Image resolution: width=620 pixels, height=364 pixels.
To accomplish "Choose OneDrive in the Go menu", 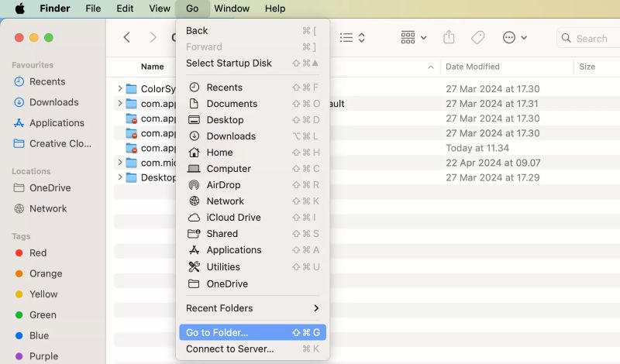I will 253,283.
